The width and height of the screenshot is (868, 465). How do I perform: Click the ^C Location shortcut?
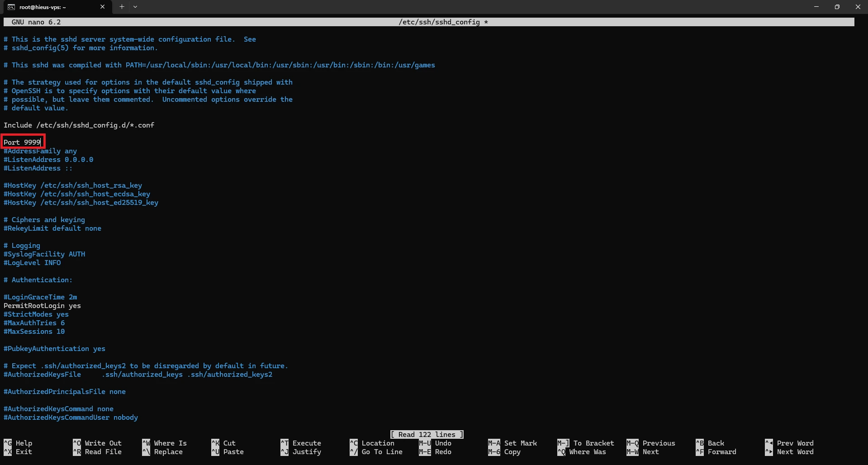(372, 443)
